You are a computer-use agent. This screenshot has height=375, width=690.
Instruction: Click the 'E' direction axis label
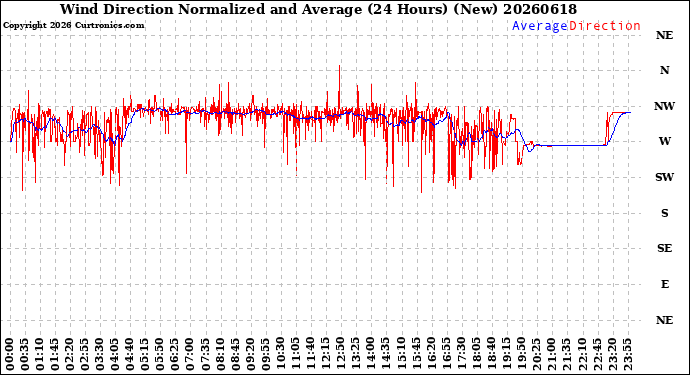[x=664, y=284]
